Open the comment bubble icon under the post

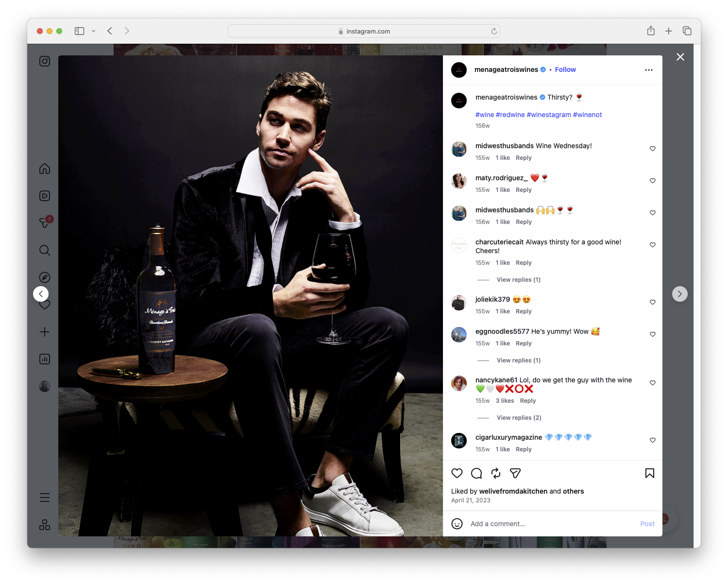tap(476, 473)
